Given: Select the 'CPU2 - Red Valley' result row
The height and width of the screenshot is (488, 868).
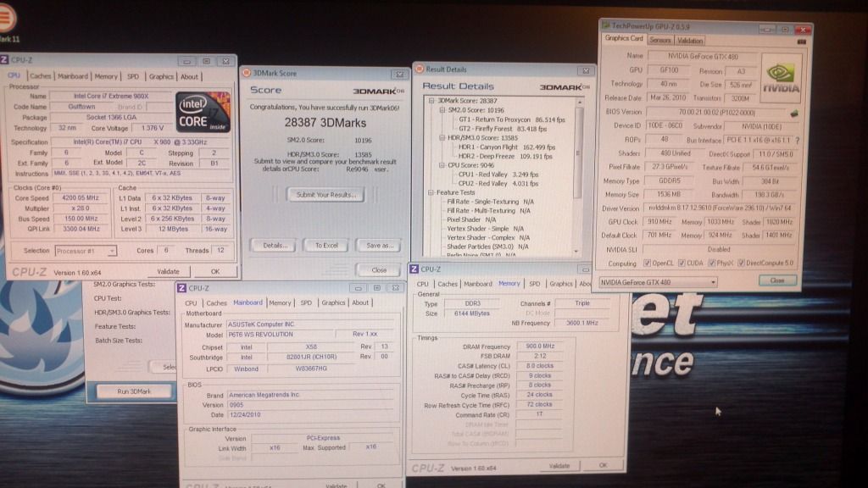Looking at the screenshot, I should pyautogui.click(x=498, y=184).
